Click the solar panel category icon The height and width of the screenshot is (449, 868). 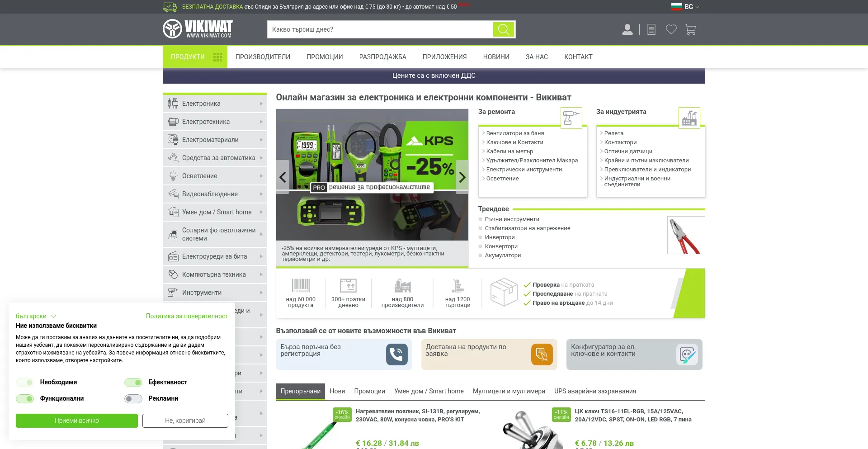click(x=173, y=234)
